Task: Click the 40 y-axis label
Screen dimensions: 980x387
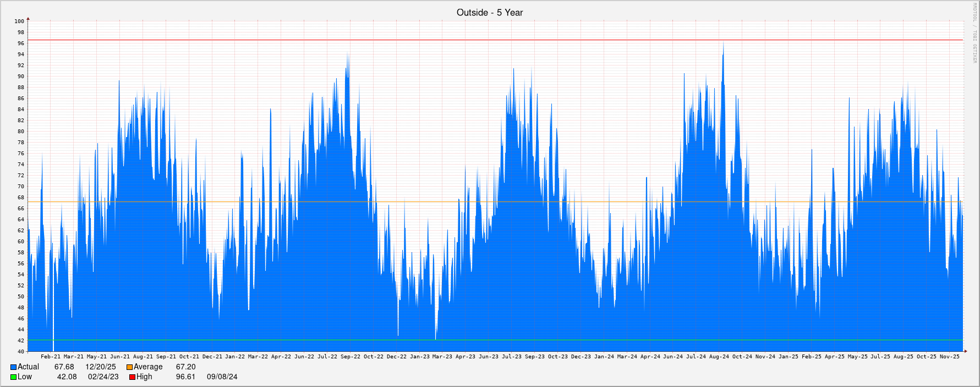Action: click(x=21, y=352)
